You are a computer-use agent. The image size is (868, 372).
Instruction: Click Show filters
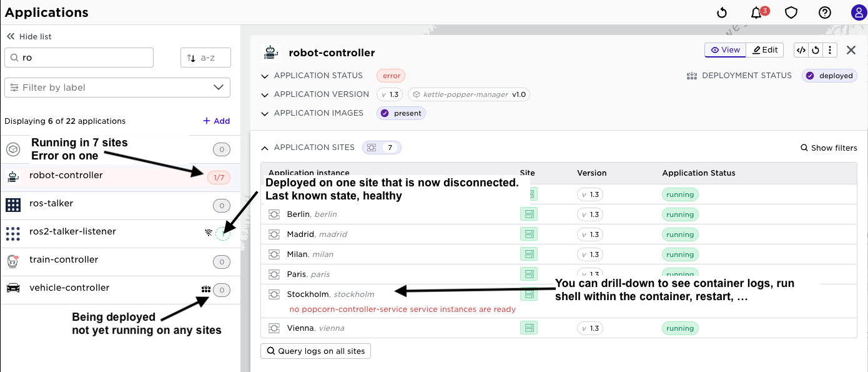click(x=829, y=148)
